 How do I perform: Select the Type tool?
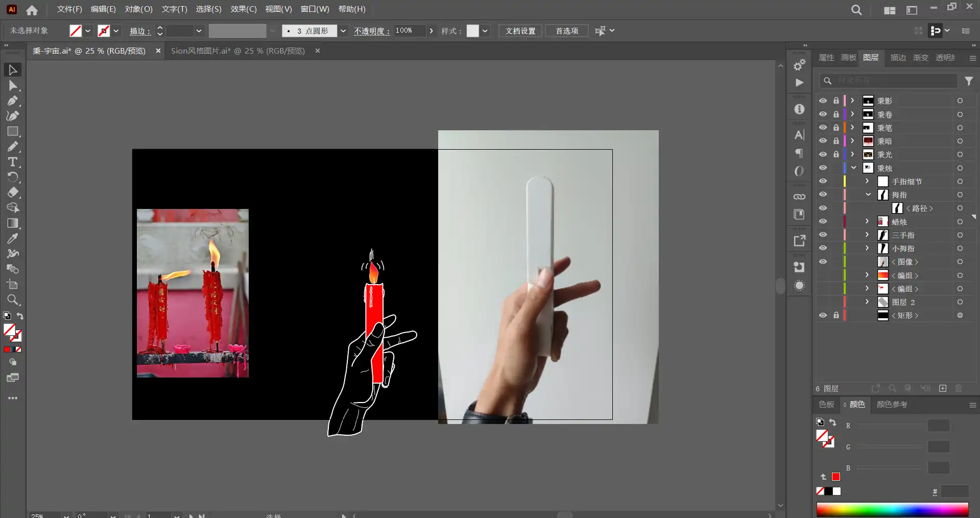[13, 162]
